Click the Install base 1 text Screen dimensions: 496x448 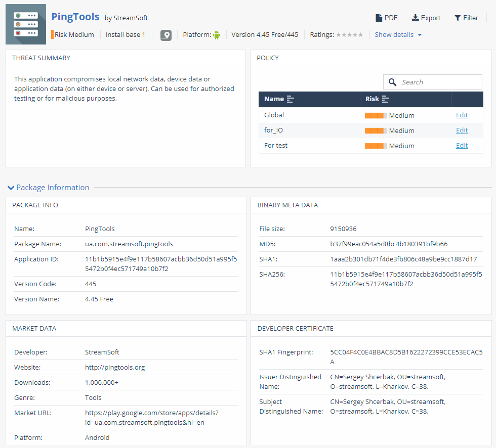tap(126, 35)
